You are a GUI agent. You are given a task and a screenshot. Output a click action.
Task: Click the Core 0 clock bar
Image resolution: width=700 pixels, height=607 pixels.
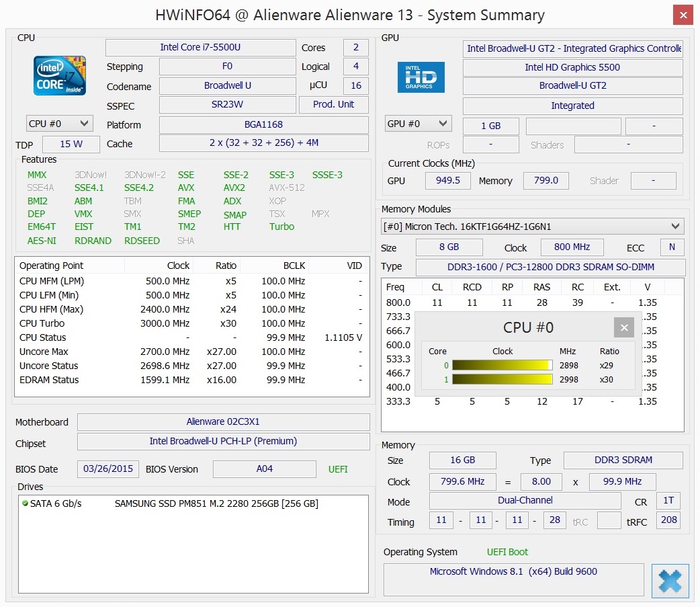[502, 366]
